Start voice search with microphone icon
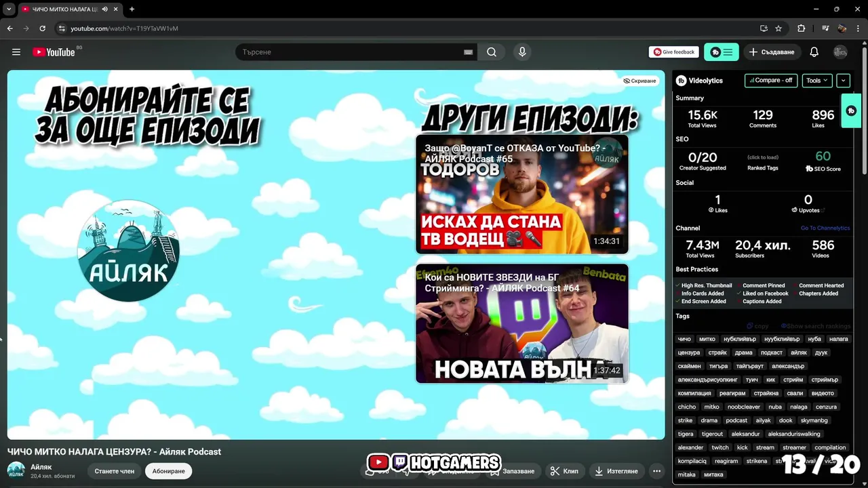Image resolution: width=868 pixels, height=488 pixels. tap(522, 52)
